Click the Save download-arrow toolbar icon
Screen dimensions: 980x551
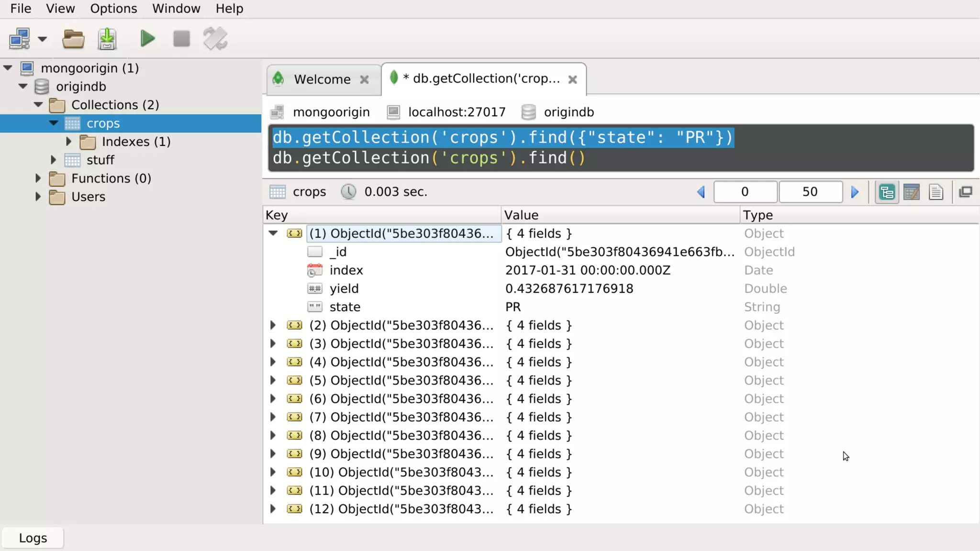click(107, 39)
